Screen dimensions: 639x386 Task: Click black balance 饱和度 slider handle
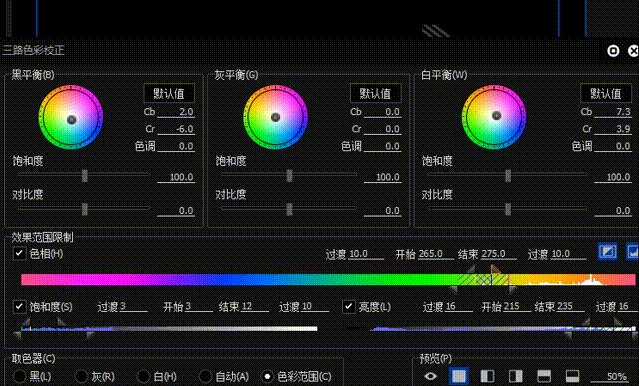pyautogui.click(x=84, y=176)
